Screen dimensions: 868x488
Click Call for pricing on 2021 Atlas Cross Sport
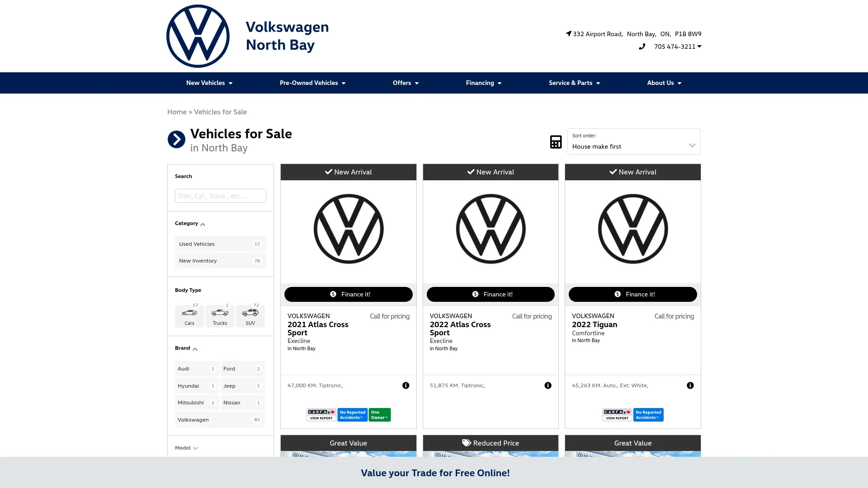pyautogui.click(x=390, y=316)
